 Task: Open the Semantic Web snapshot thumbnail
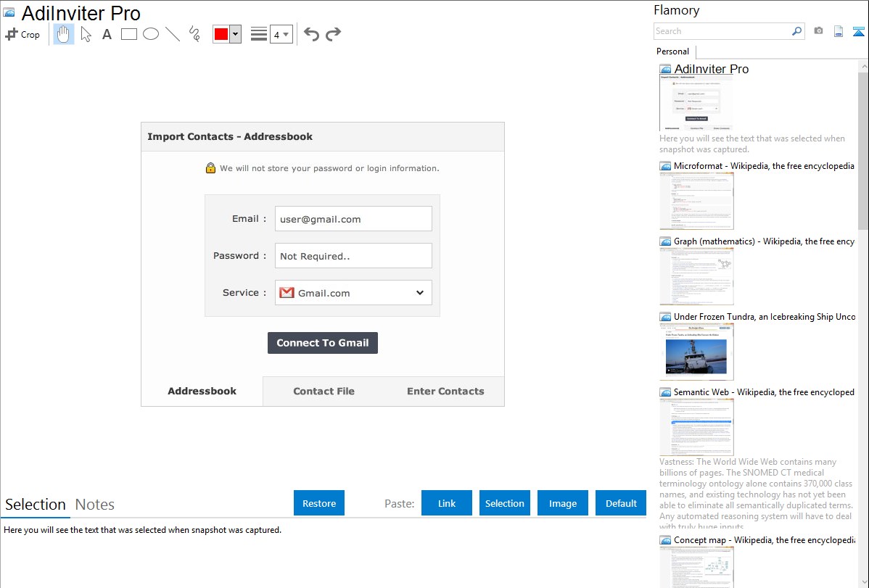tap(696, 427)
